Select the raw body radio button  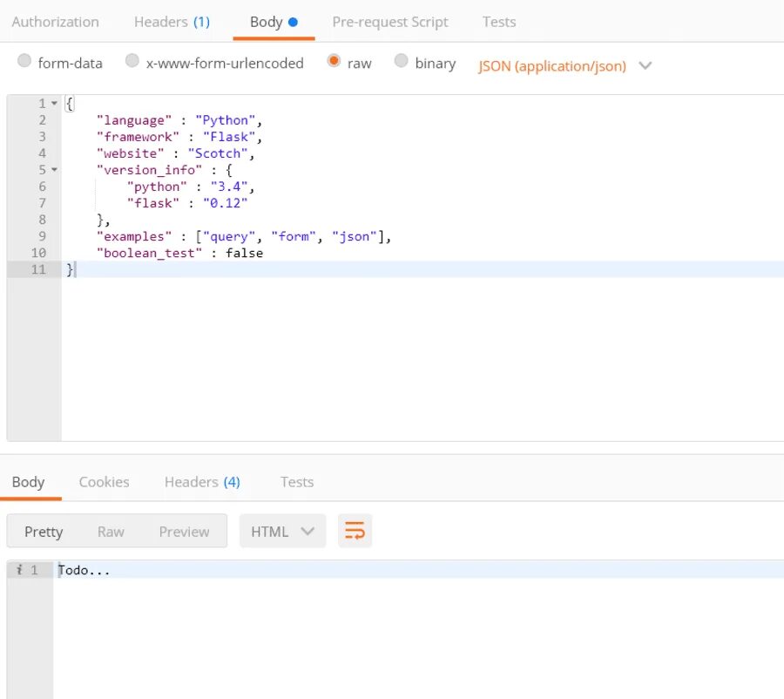pyautogui.click(x=334, y=60)
